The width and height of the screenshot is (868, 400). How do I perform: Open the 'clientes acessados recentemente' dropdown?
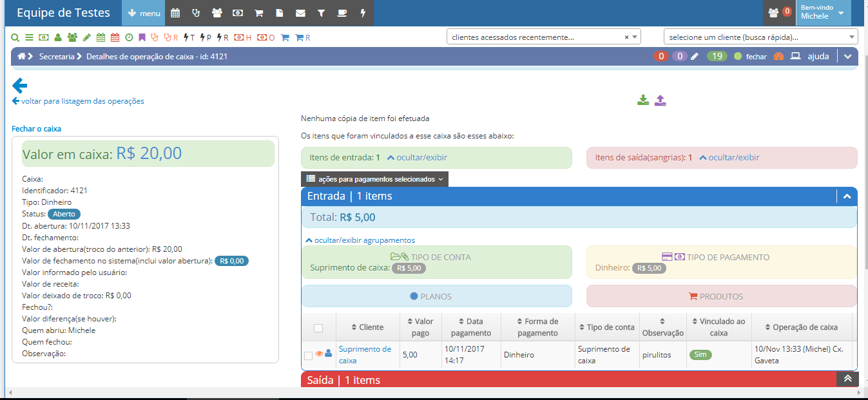pos(543,37)
